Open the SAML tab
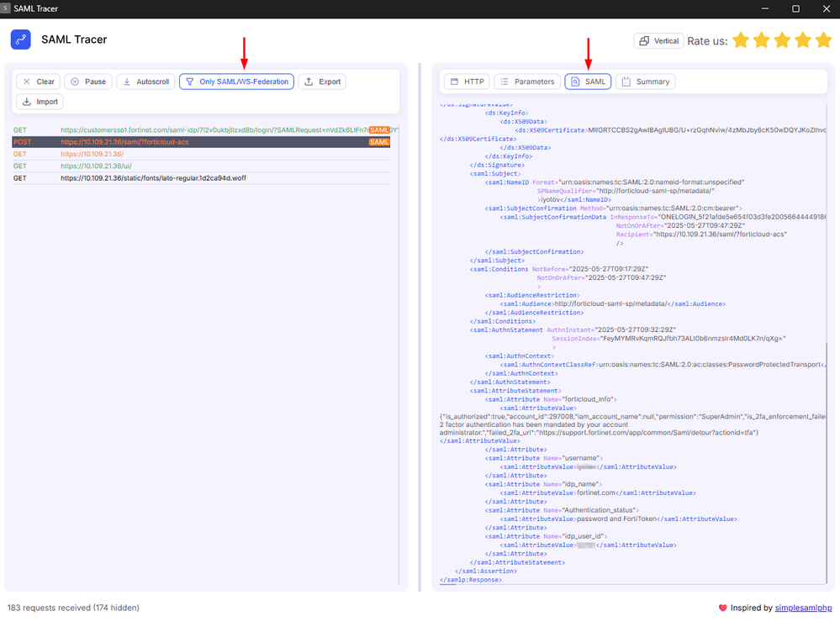 click(588, 82)
